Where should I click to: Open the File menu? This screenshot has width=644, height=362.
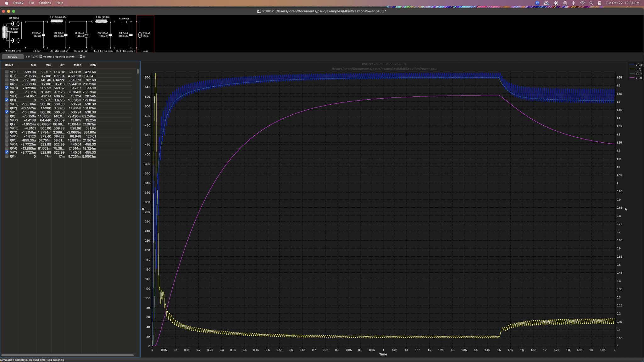(x=31, y=3)
